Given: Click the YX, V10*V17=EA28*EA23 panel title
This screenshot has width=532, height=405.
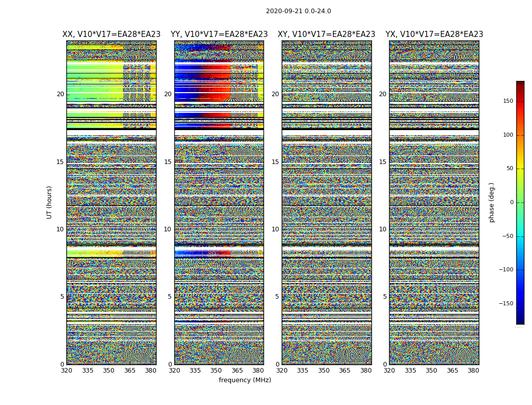Looking at the screenshot, I should tap(434, 34).
